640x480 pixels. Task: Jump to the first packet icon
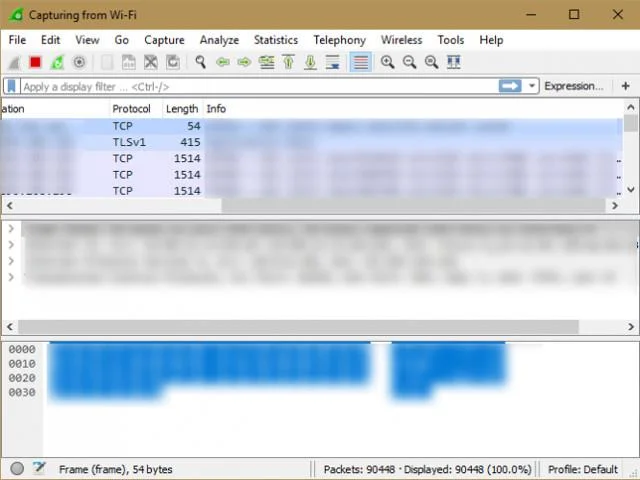tap(289, 62)
